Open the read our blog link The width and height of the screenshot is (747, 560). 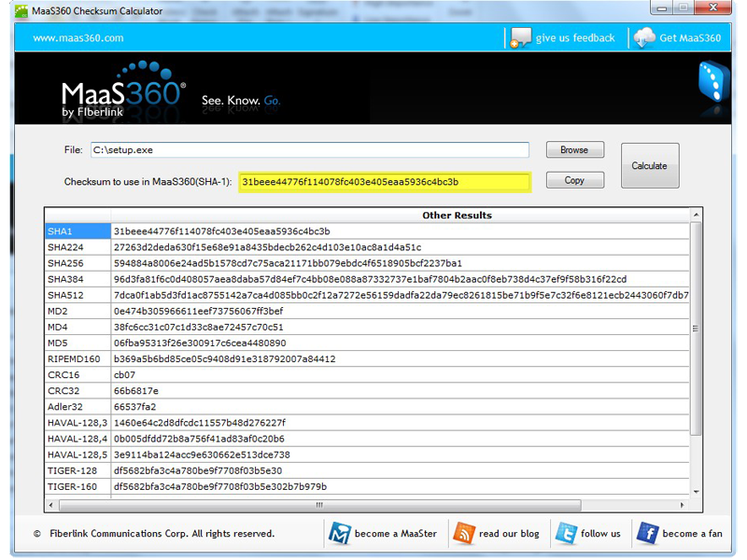509,534
